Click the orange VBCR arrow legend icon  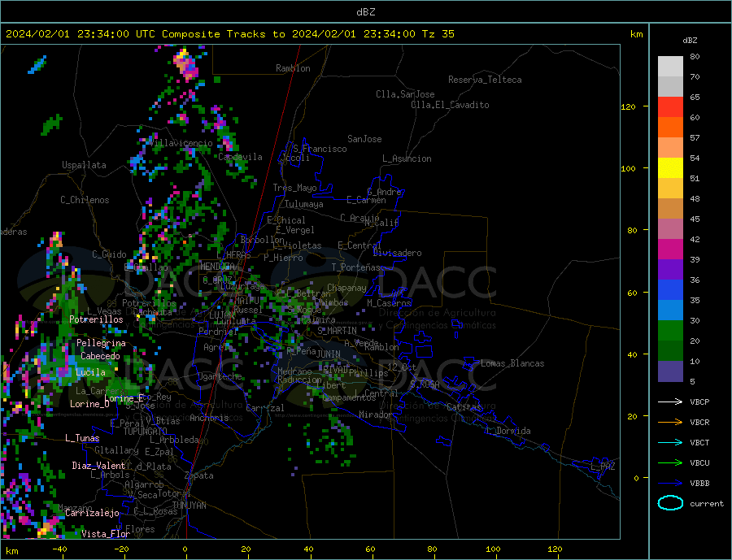click(x=670, y=422)
